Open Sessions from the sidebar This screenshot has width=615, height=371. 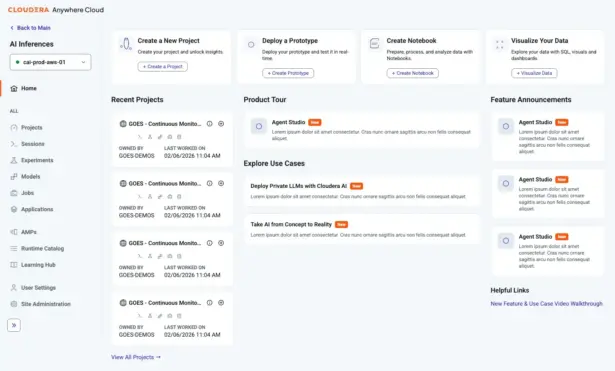click(27, 144)
